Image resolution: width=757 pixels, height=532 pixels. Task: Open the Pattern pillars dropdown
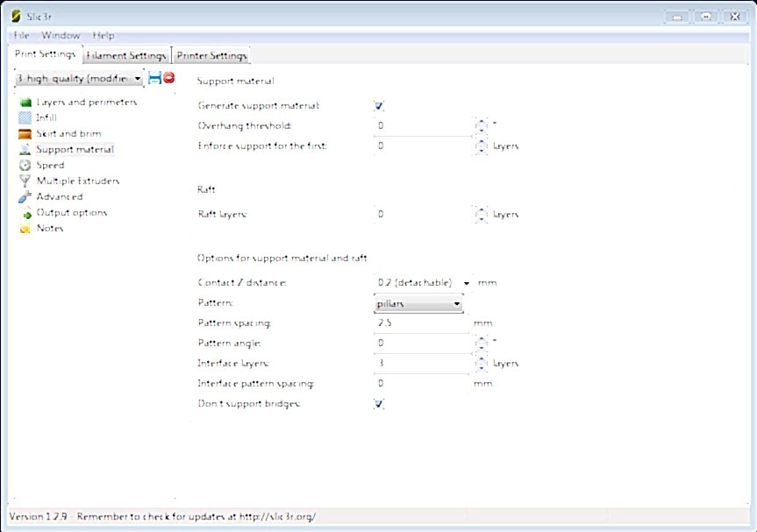click(418, 304)
